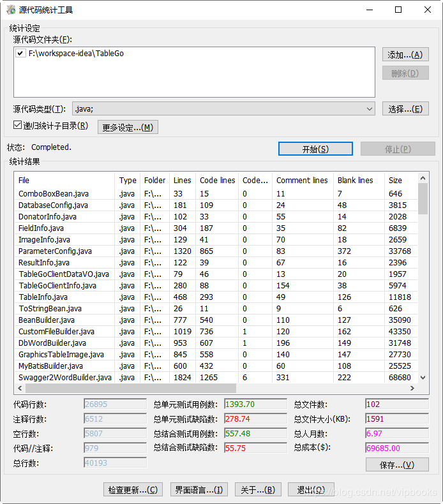Select the MyBatisBuilder.java row
The height and width of the screenshot is (504, 443).
pos(216,366)
